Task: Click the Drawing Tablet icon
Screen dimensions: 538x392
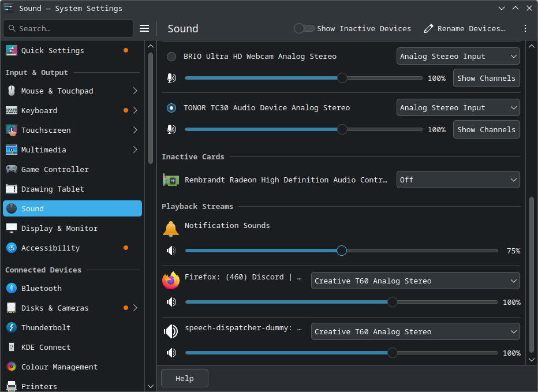Action: (x=12, y=189)
